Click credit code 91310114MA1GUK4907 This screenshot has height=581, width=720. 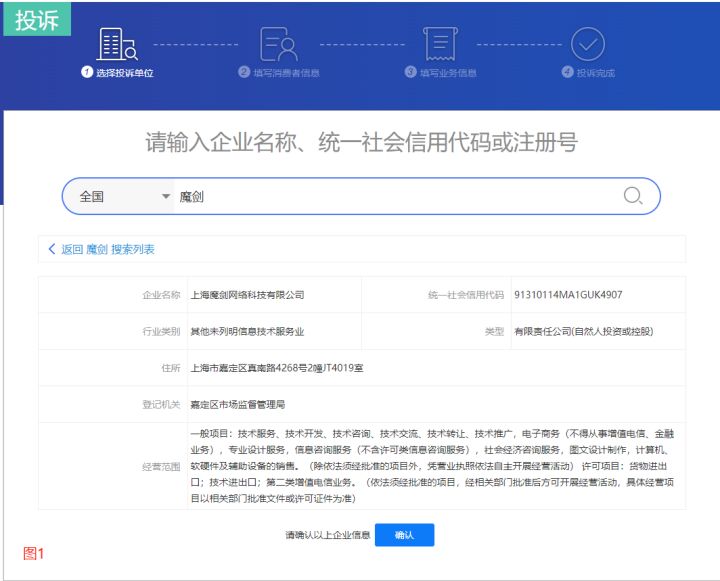point(568,295)
